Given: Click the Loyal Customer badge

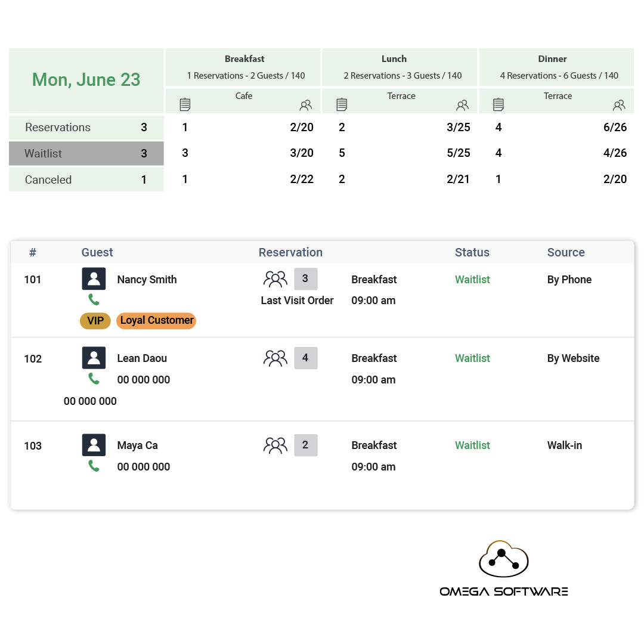Looking at the screenshot, I should tap(156, 321).
